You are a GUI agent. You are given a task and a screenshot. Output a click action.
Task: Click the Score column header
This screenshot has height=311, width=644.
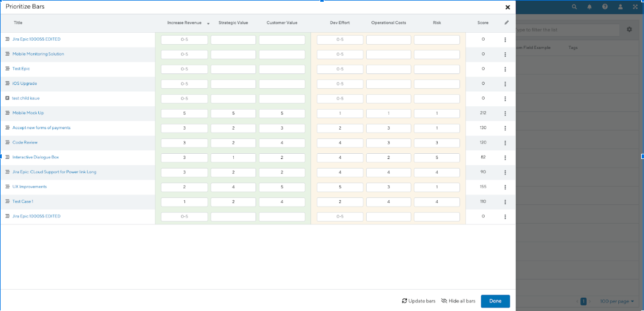(x=483, y=23)
